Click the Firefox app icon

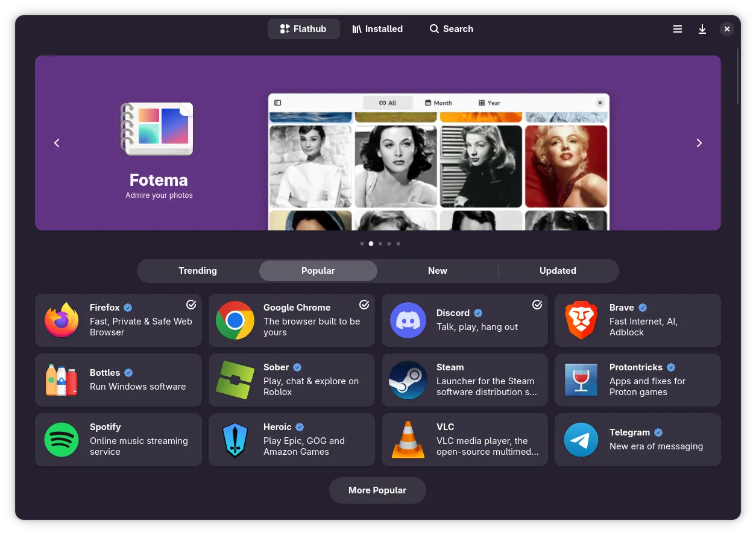tap(61, 320)
